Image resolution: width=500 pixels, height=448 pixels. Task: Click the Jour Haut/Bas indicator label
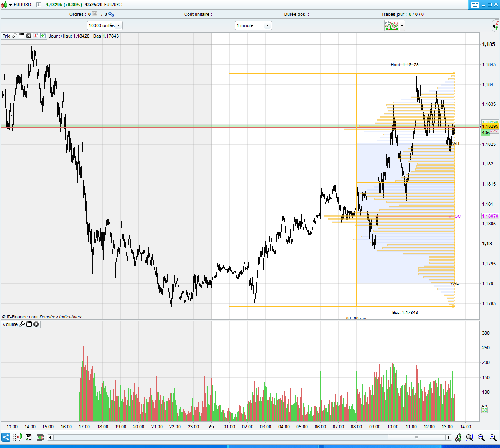84,36
